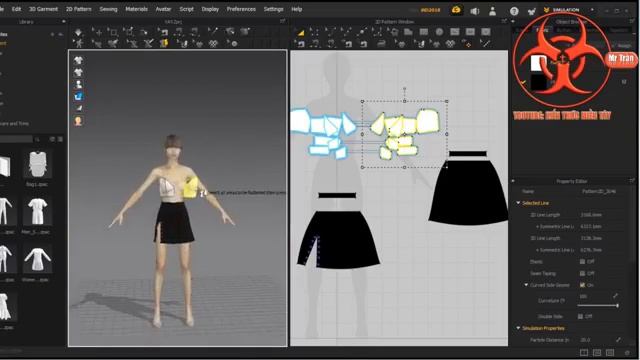Screen dimensions: 640x360
Task: Select the Select Mesh box tool
Action: [x=113, y=32]
